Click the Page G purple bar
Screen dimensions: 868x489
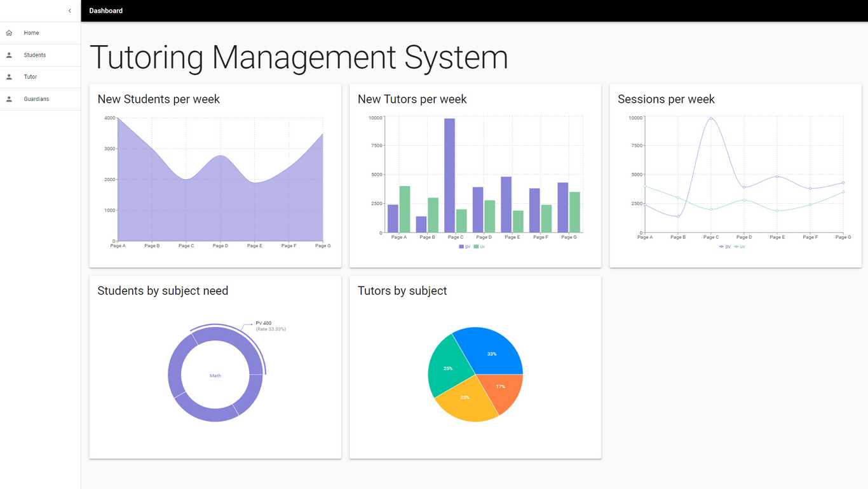click(x=562, y=208)
